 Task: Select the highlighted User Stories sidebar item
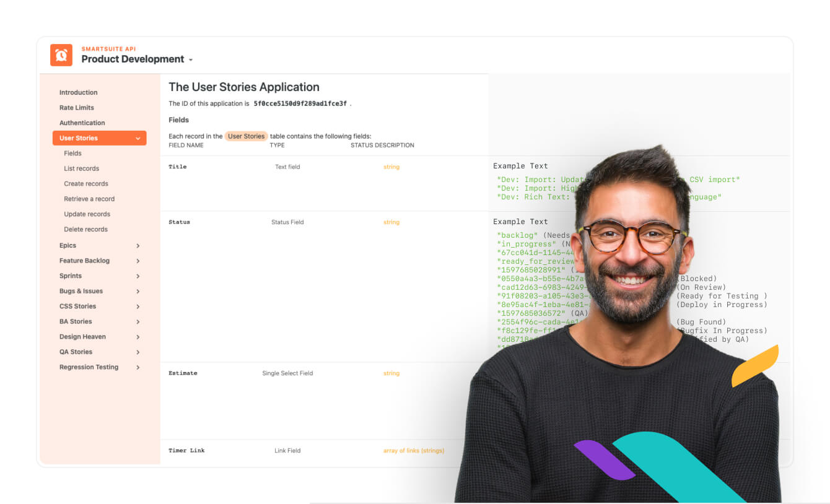99,138
